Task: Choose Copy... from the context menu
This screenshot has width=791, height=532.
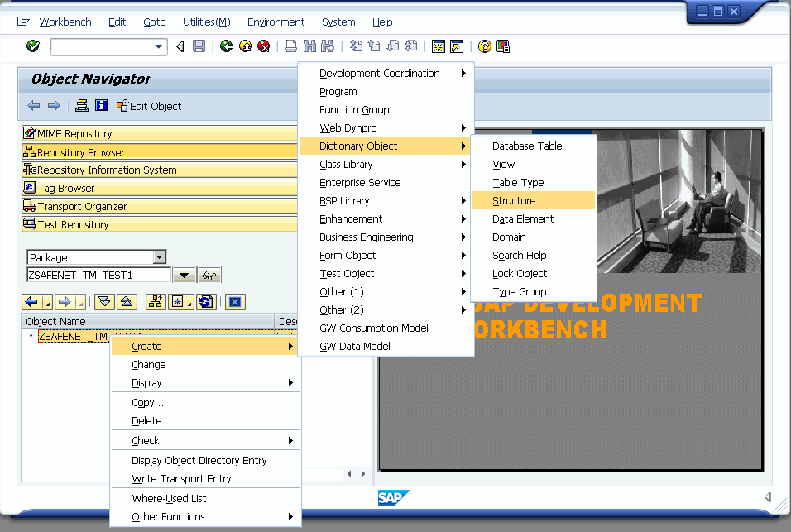Action: (206, 402)
